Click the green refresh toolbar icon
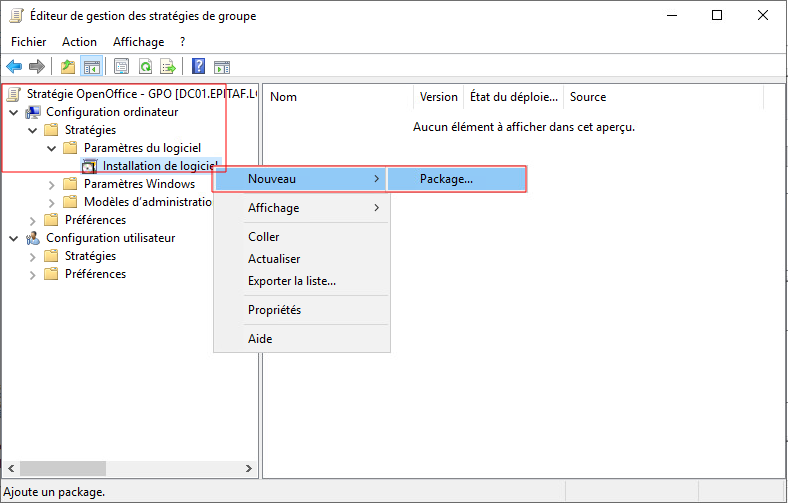 click(x=145, y=67)
